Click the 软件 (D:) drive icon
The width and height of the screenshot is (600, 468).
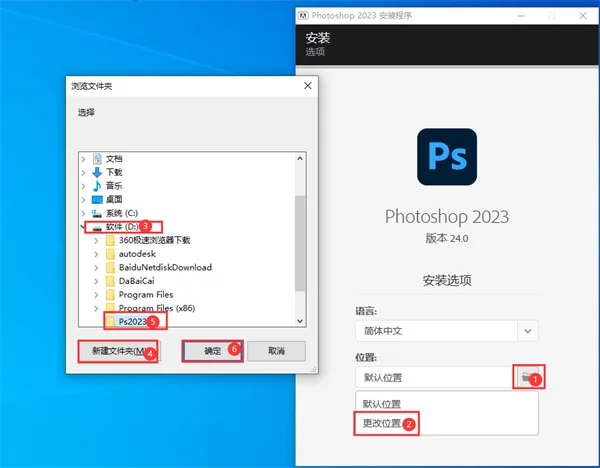click(x=97, y=227)
